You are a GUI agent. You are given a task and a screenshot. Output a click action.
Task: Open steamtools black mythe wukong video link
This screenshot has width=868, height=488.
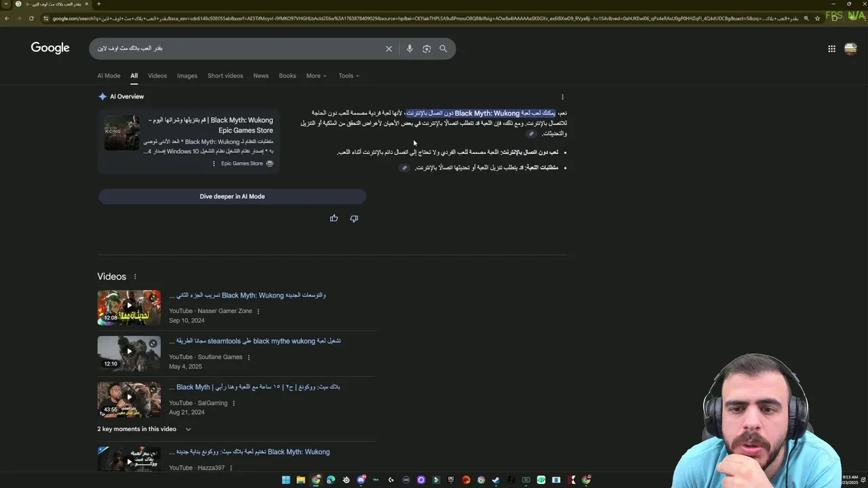[255, 341]
